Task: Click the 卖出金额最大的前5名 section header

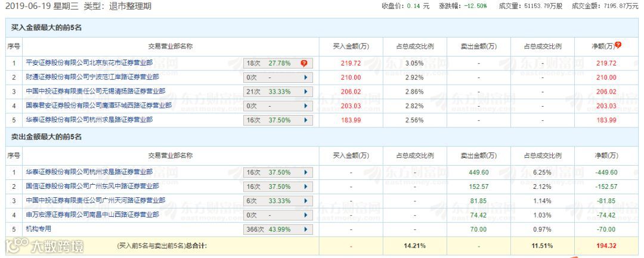Action: click(x=46, y=137)
